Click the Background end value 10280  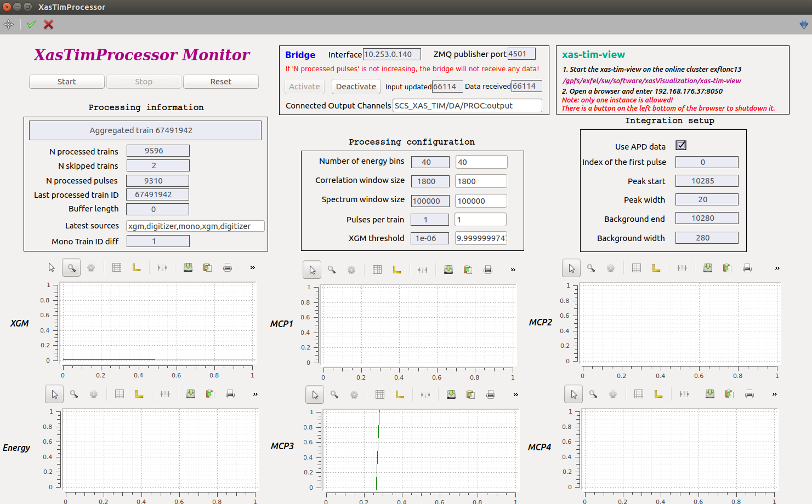(707, 218)
